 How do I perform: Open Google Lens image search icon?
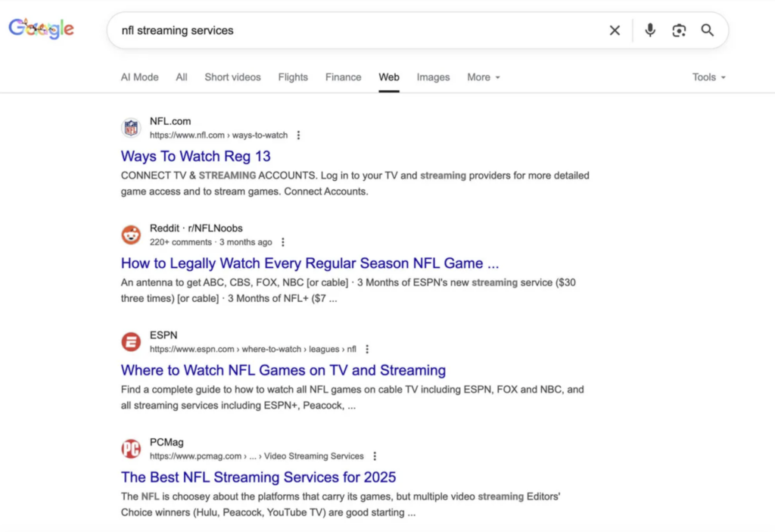pos(679,30)
